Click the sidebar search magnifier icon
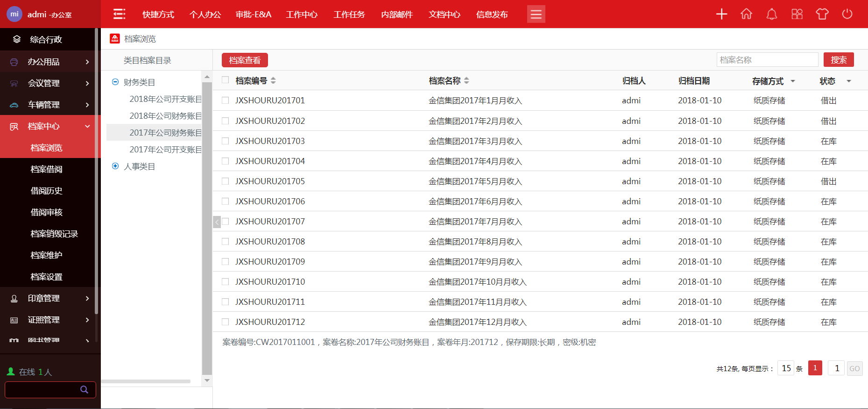The image size is (868, 409). pos(84,389)
